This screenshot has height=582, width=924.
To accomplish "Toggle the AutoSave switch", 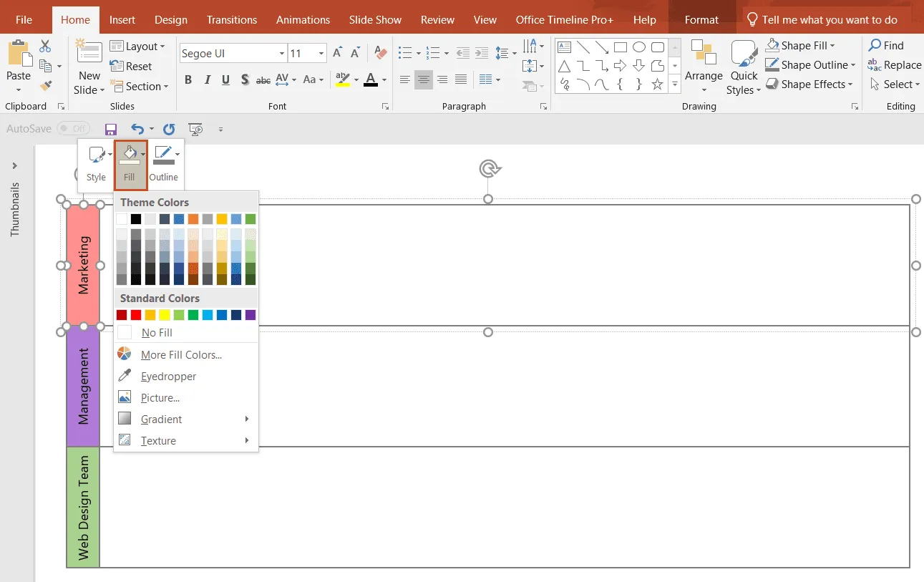I will click(74, 128).
